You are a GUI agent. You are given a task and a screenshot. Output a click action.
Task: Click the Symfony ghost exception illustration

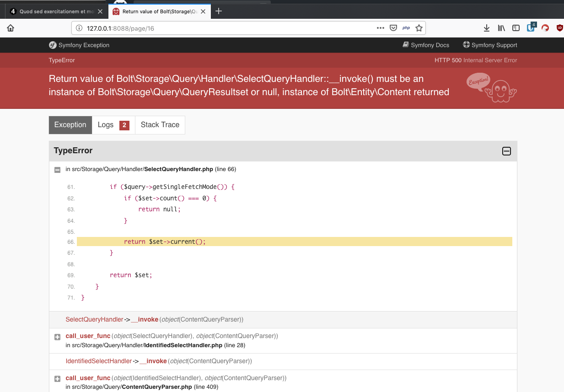[492, 88]
